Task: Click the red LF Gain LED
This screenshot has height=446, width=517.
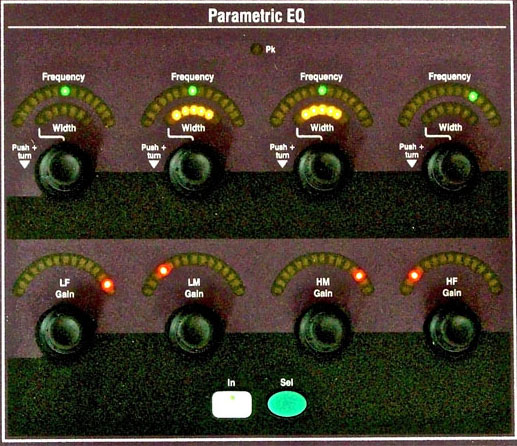Action: pos(108,285)
